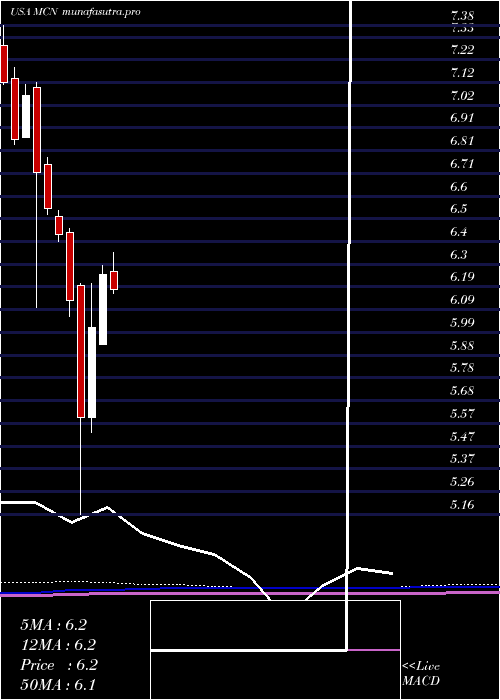
Task: Click the 5.16 price axis label
Action: pyautogui.click(x=462, y=505)
